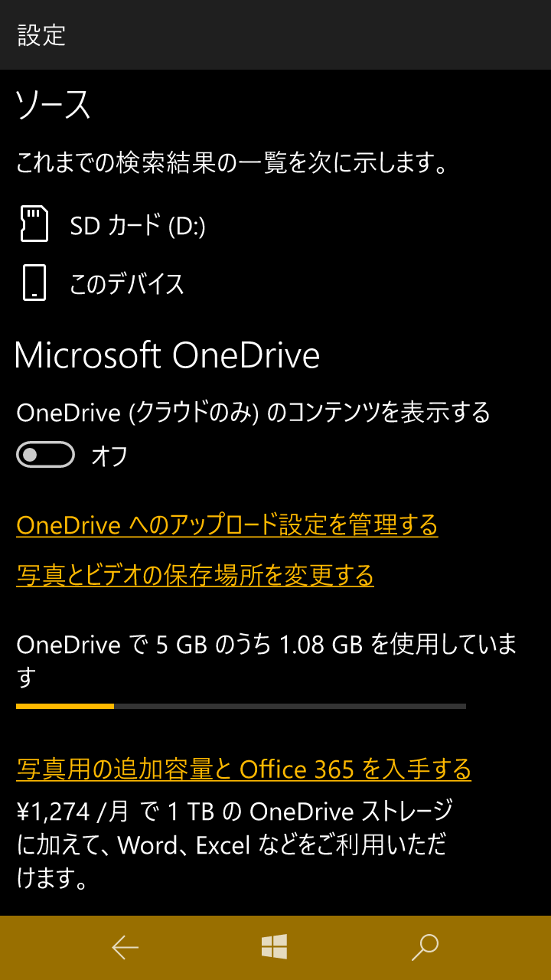Toggle the OneDrive cloud-only content switch

coord(45,455)
